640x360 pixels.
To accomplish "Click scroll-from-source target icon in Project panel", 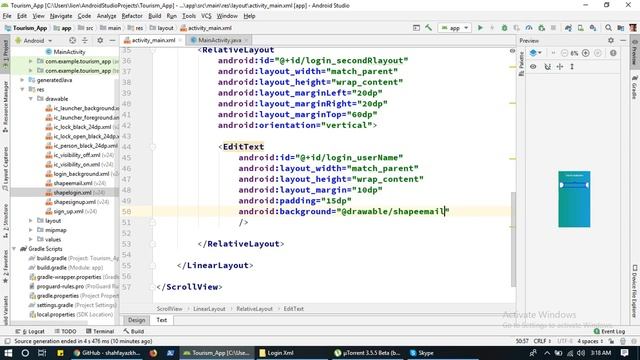I will click(72, 40).
